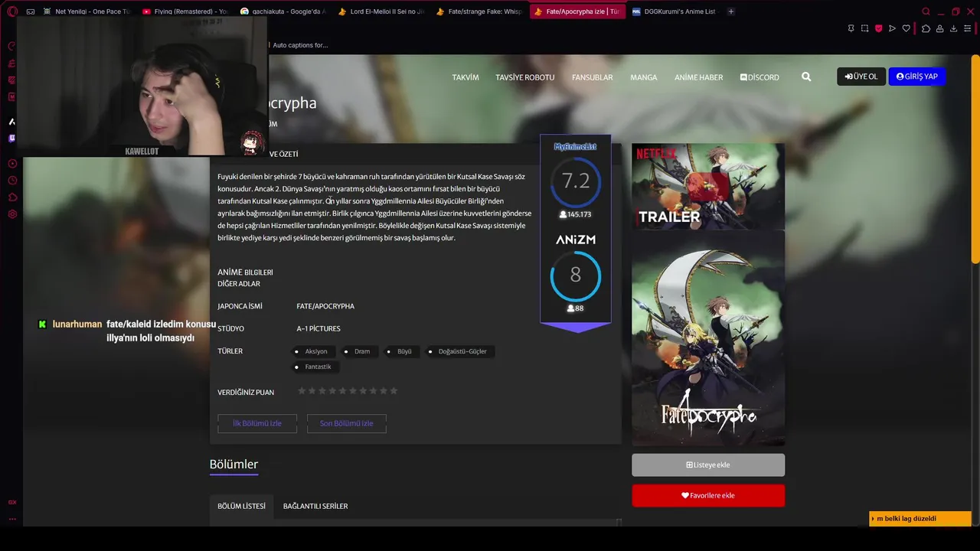Open TAKVİM in site navigation

(465, 77)
